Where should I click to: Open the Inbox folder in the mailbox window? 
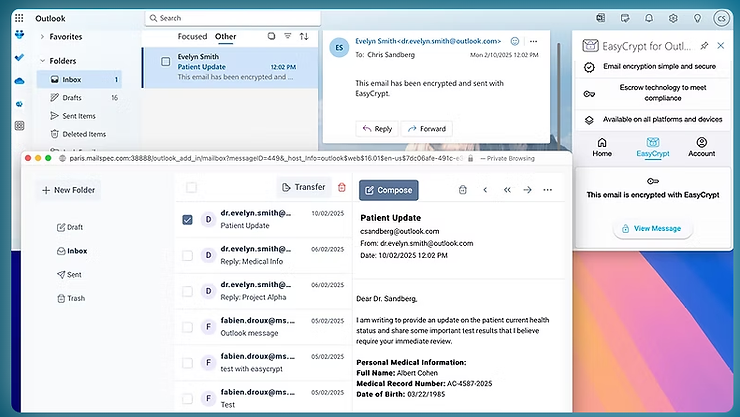(x=72, y=251)
